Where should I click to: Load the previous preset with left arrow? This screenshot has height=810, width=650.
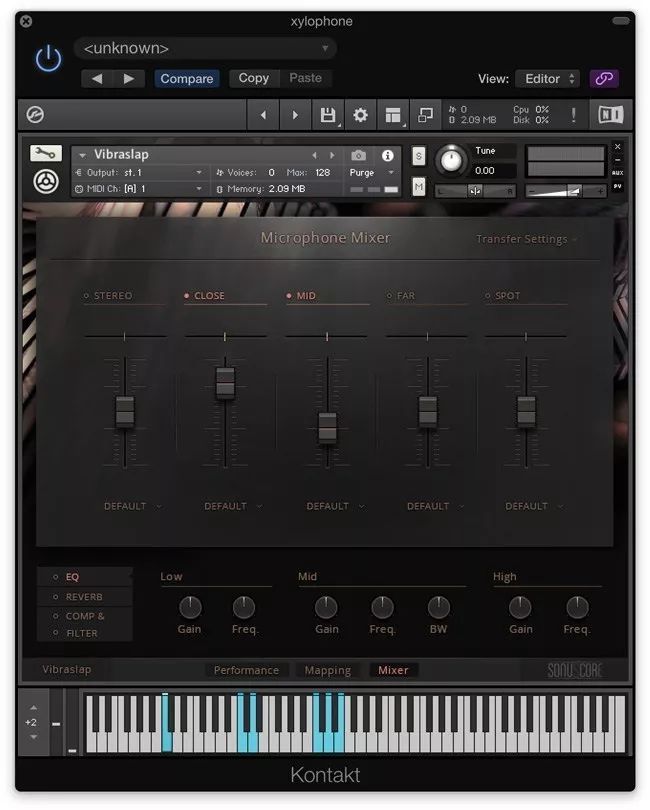[x=97, y=79]
